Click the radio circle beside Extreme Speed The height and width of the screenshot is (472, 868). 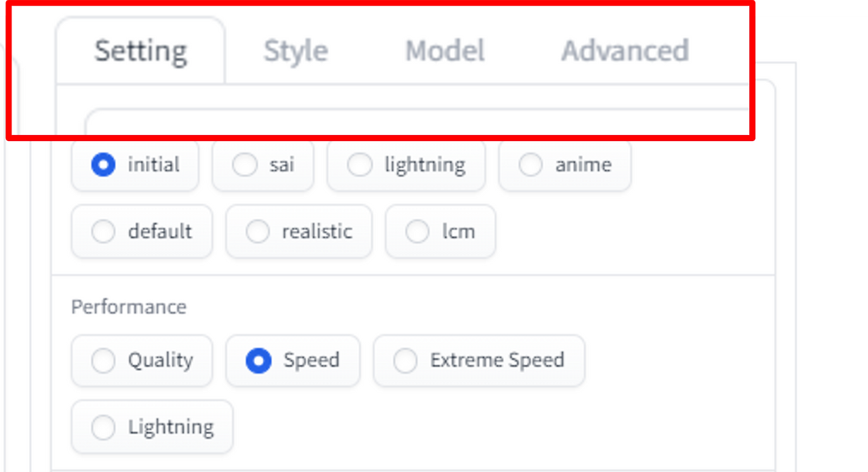tap(406, 361)
